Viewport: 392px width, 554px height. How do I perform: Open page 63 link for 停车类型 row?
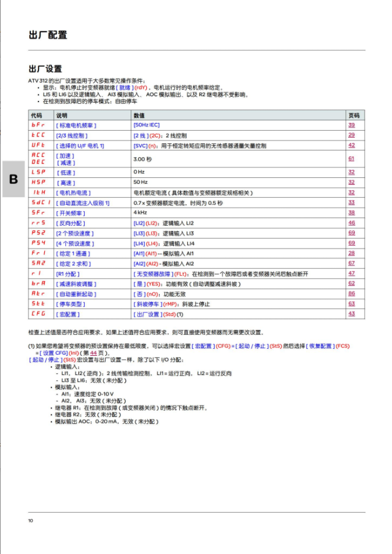[x=351, y=304]
